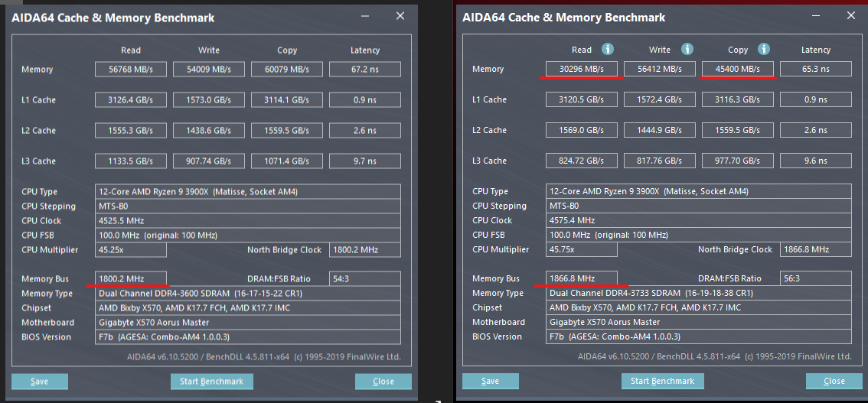Click BIOS Version field in left window

tap(247, 336)
